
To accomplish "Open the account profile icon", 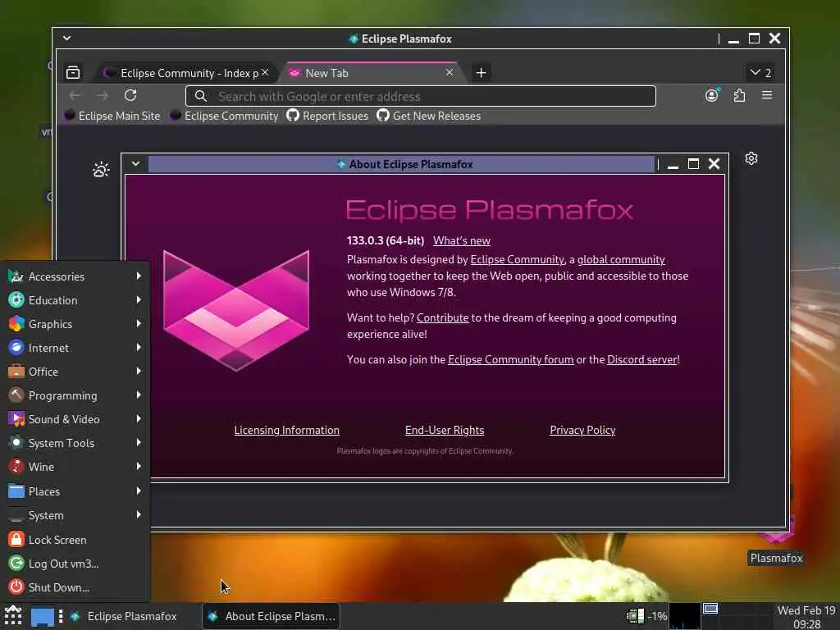I will (x=711, y=95).
